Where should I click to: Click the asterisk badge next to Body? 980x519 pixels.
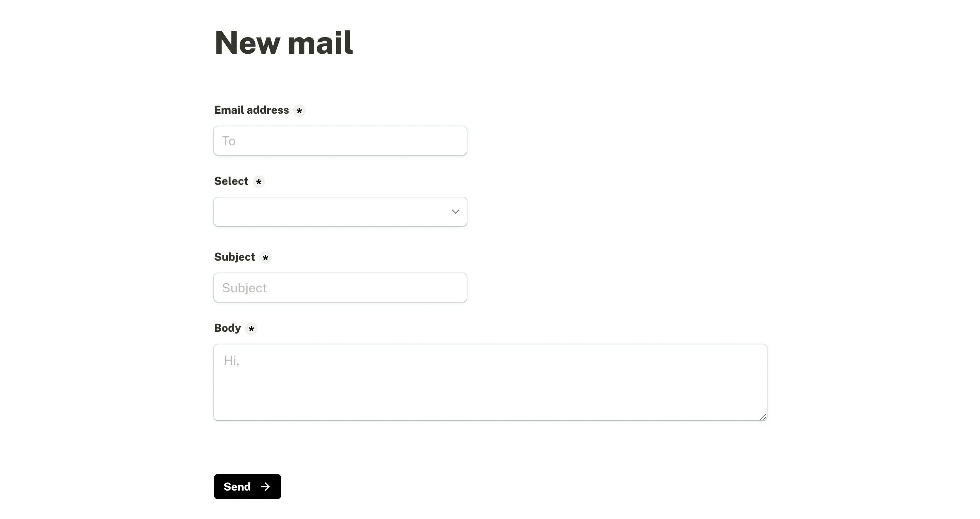coord(252,329)
